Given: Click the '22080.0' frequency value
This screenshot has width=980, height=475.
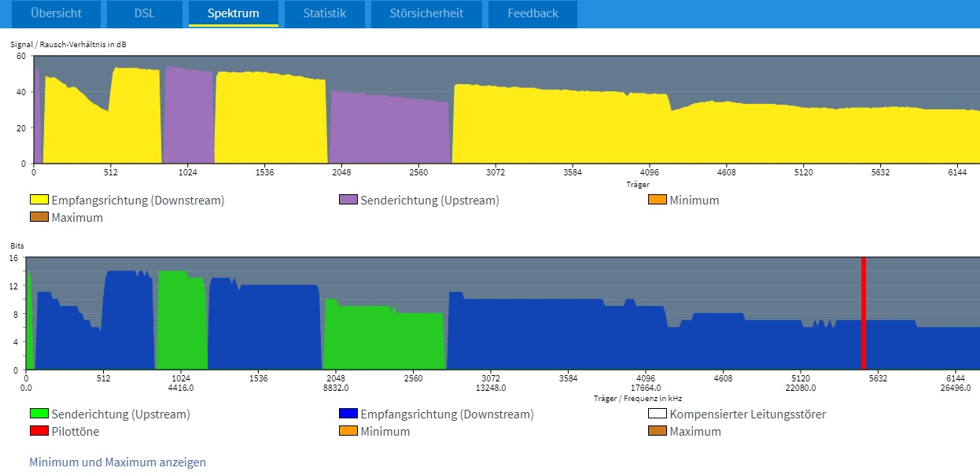Looking at the screenshot, I should click(x=801, y=388).
